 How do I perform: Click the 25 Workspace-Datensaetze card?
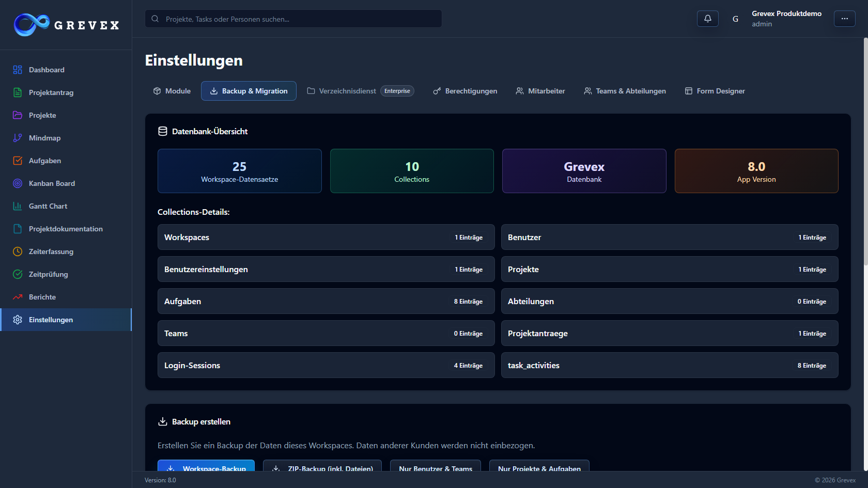(240, 171)
